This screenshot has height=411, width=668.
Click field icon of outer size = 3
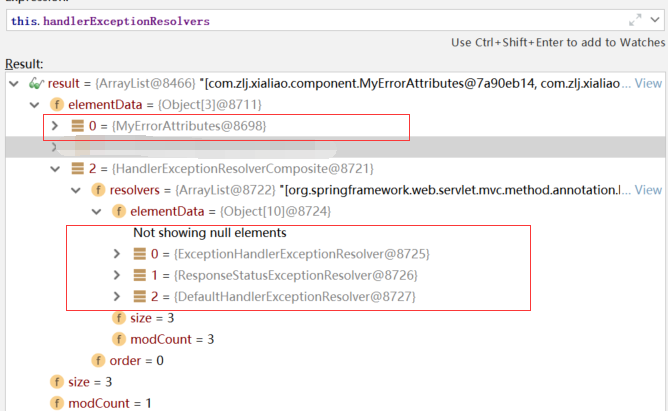click(57, 382)
